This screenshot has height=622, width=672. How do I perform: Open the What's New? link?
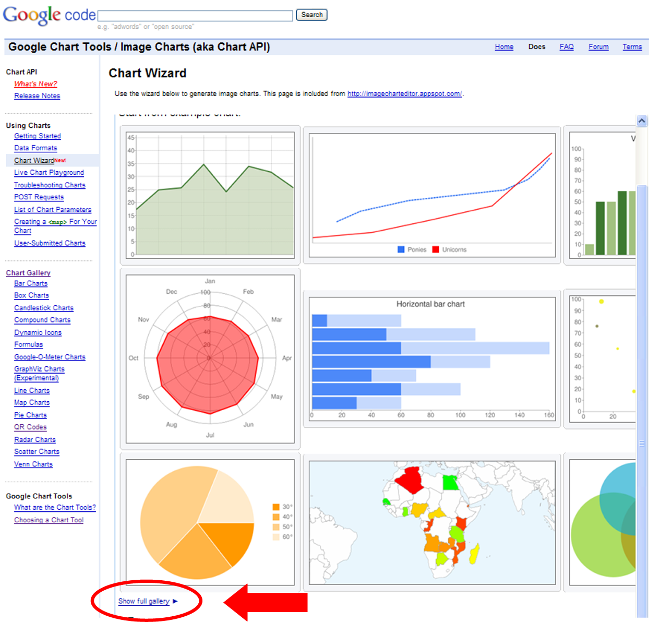click(35, 83)
